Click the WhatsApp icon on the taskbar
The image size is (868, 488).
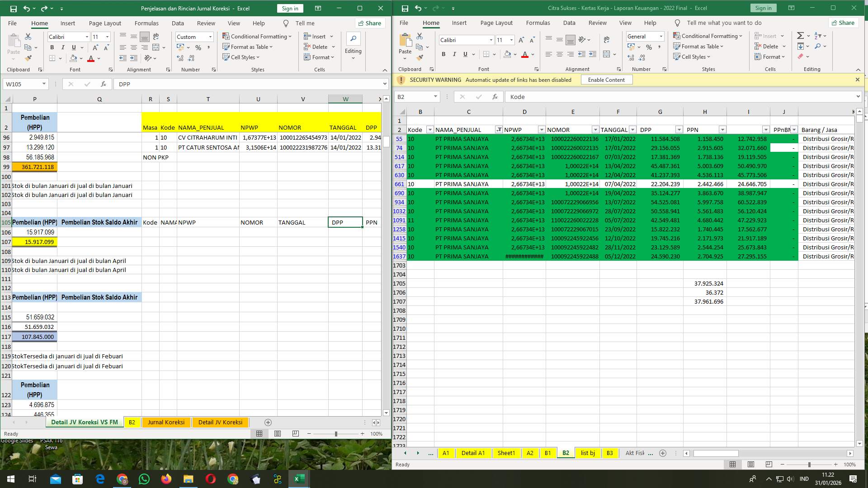[144, 479]
